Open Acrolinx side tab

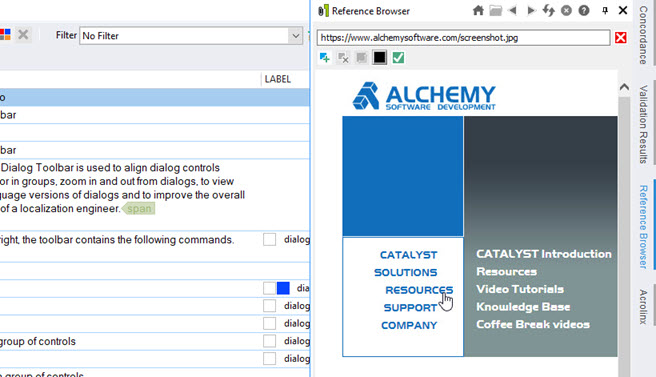643,307
